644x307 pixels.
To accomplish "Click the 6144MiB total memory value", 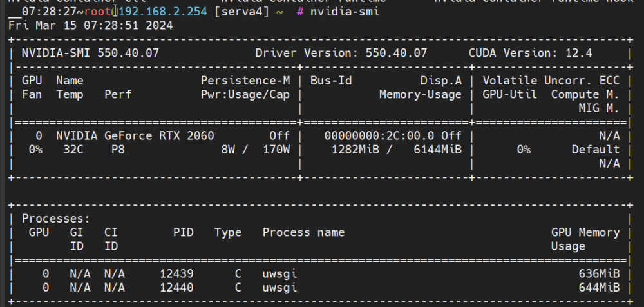I will (437, 150).
